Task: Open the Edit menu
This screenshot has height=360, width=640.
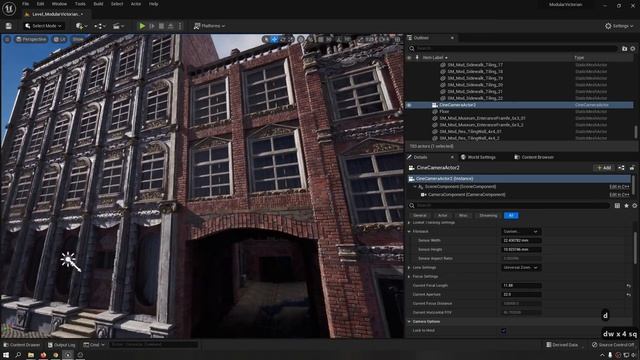Action: click(x=40, y=4)
